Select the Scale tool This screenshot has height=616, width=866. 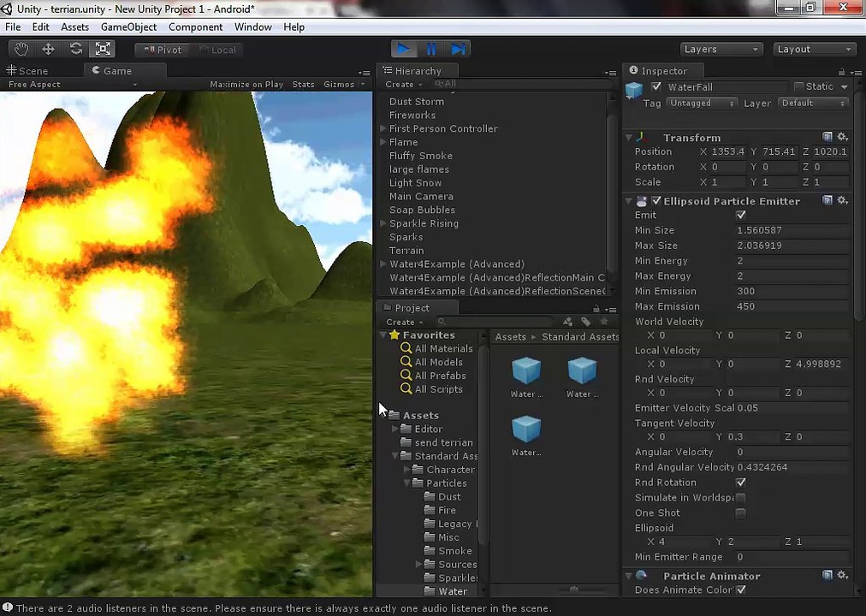tap(103, 49)
